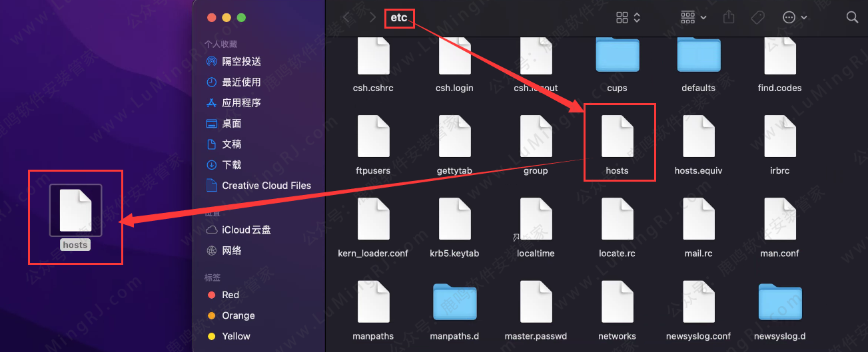Viewport: 868px width, 352px height.
Task: Select 应用程序 Applications in sidebar
Action: pos(241,102)
